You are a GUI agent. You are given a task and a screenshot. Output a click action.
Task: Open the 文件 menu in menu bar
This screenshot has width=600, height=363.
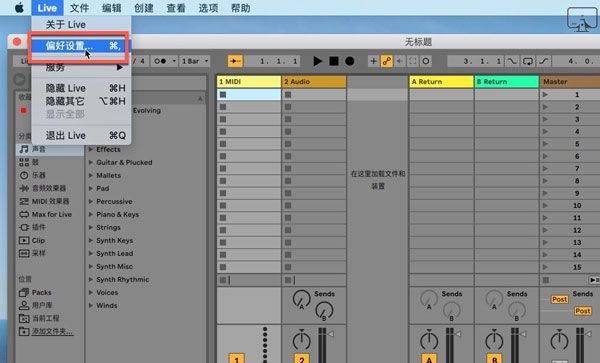[79, 8]
